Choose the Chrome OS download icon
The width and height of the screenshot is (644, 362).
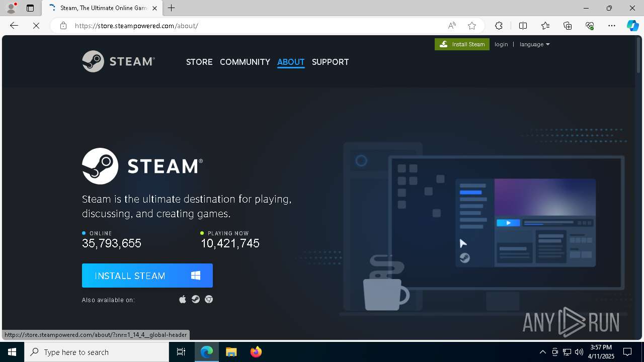tap(209, 300)
